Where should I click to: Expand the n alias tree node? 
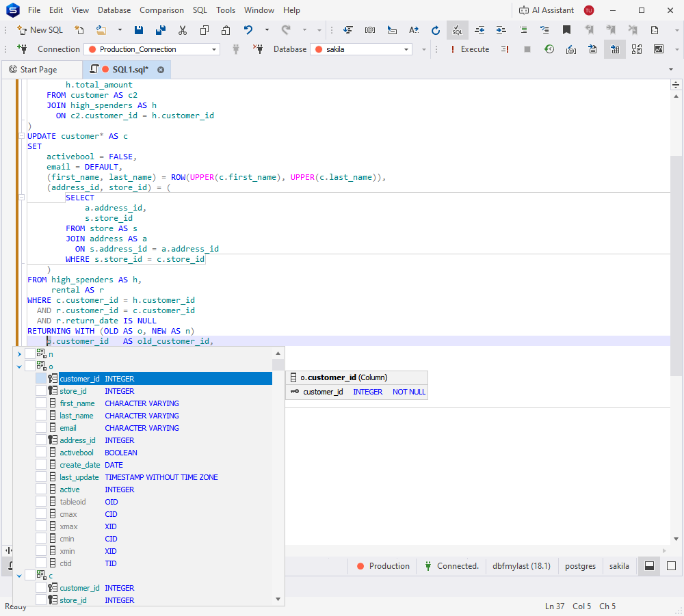click(19, 354)
